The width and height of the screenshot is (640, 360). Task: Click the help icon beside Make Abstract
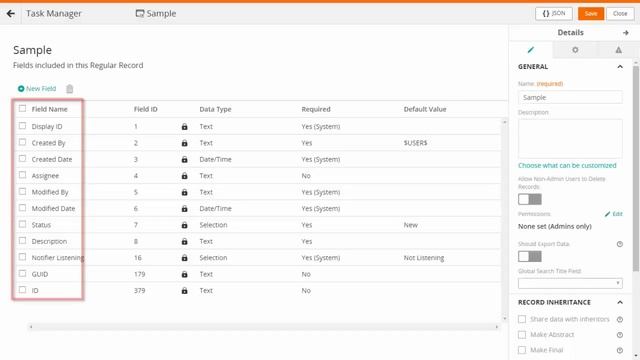pos(620,335)
